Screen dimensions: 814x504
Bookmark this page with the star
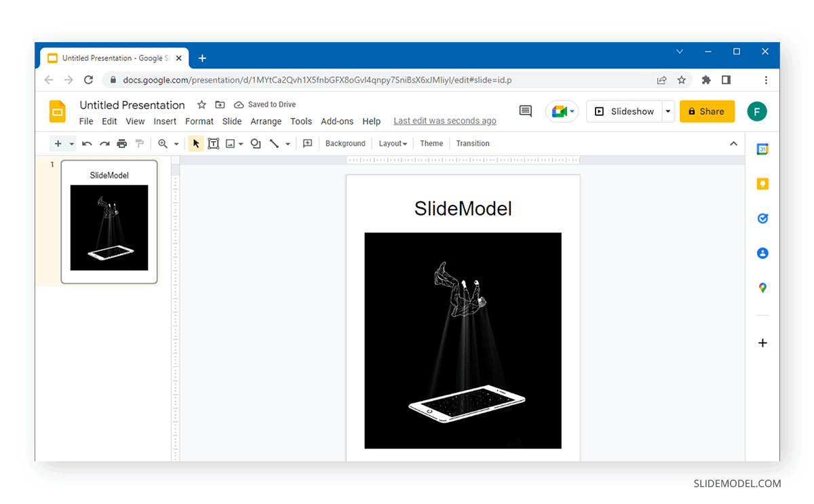tap(682, 80)
